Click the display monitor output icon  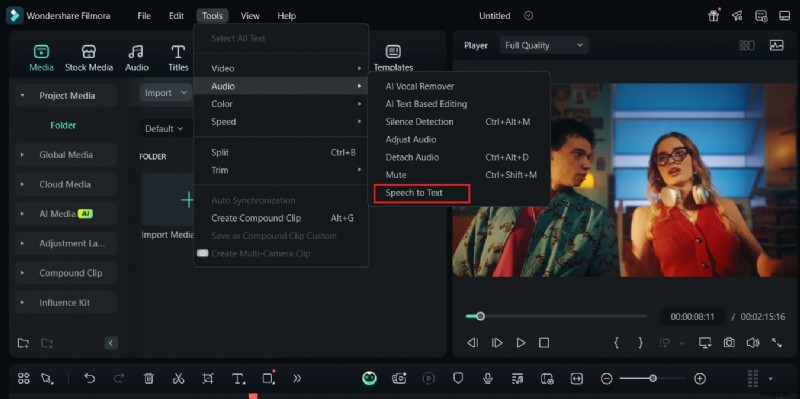(705, 342)
